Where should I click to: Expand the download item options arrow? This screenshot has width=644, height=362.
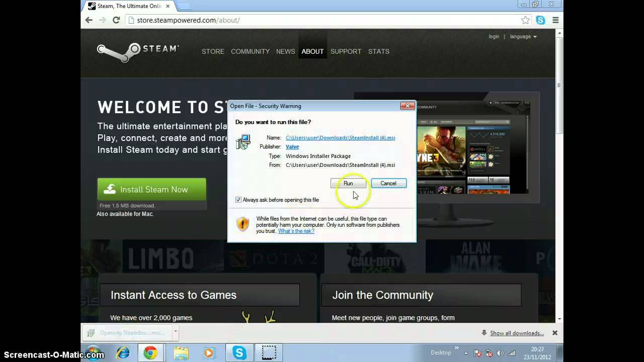click(176, 332)
